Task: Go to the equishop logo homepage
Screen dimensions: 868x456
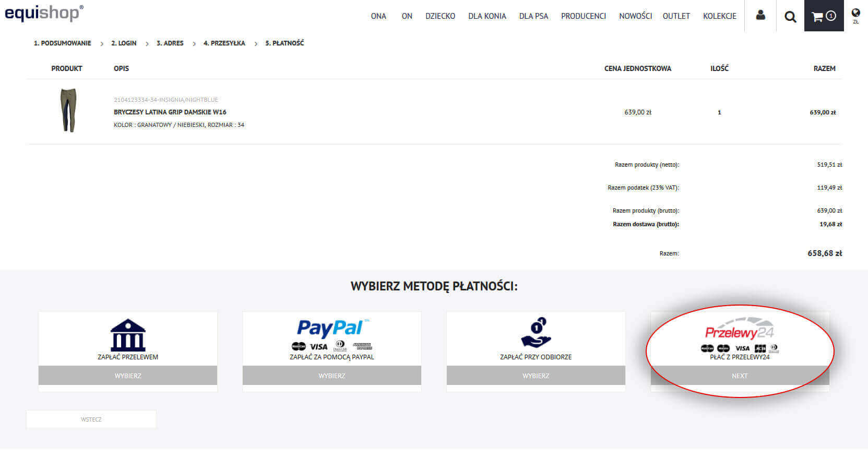Action: click(44, 13)
